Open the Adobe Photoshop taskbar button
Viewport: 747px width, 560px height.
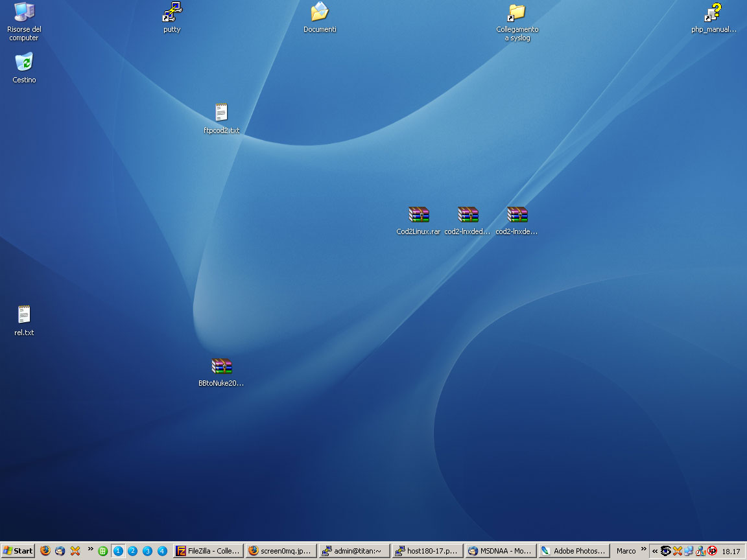(x=573, y=551)
